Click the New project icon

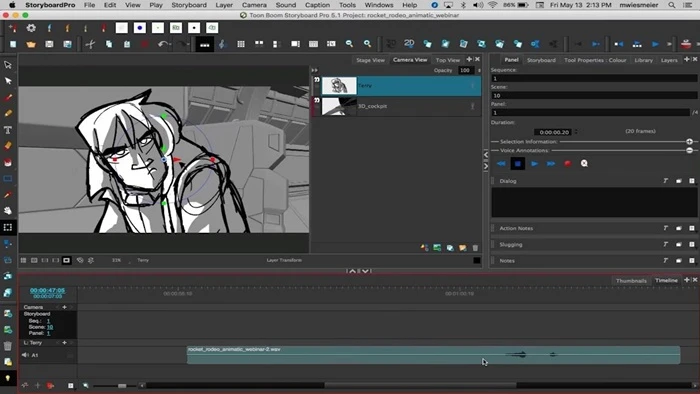(13, 44)
